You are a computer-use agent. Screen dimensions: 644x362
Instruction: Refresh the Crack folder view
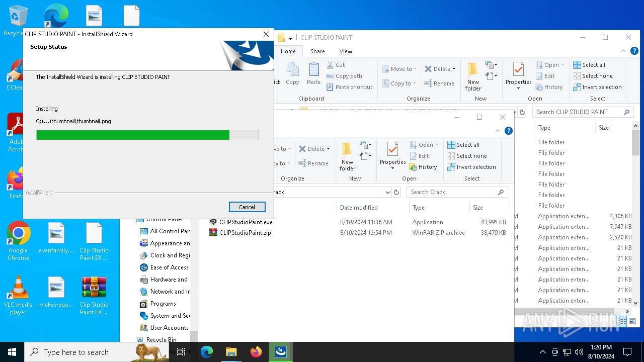point(396,192)
